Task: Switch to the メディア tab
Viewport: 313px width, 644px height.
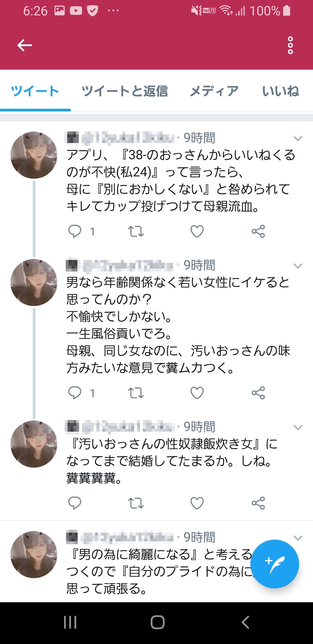Action: coord(214,91)
